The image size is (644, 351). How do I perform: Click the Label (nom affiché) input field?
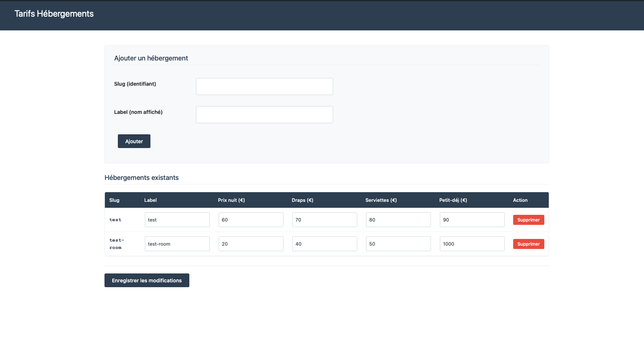(264, 114)
